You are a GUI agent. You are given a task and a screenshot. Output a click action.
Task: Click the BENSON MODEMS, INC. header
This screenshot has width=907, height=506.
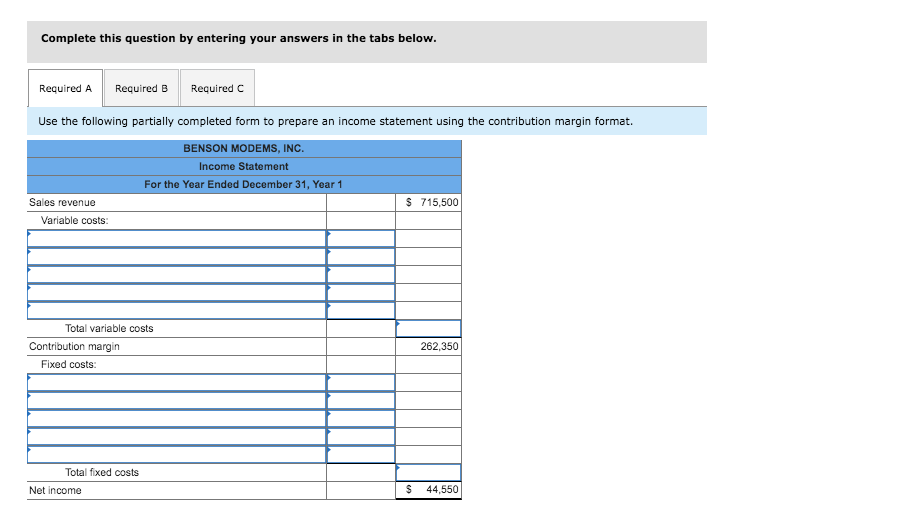click(244, 149)
